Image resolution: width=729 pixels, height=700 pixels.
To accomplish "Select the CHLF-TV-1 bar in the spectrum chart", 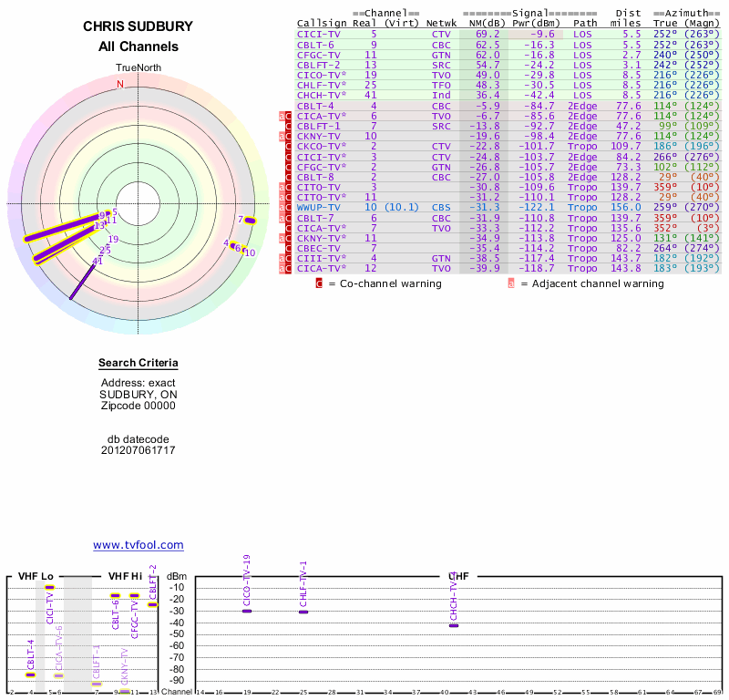I will click(x=303, y=612).
